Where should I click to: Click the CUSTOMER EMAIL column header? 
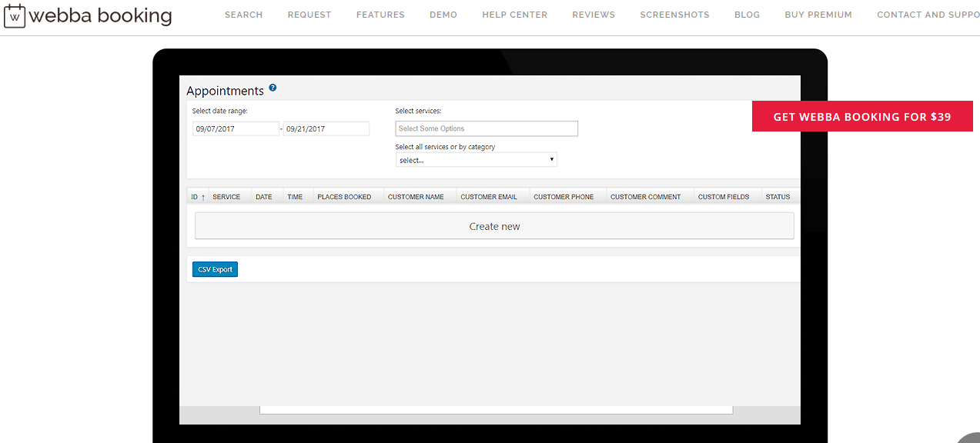[x=489, y=197]
